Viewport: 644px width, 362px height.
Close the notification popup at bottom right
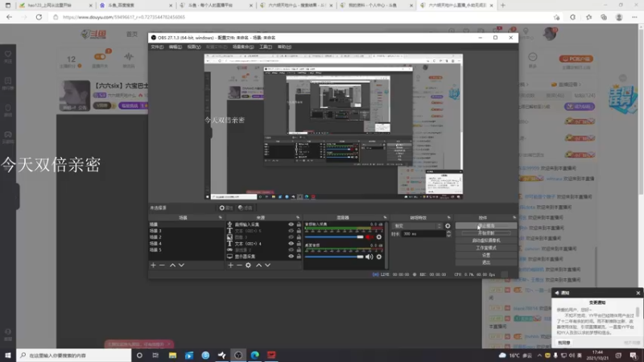point(638,293)
